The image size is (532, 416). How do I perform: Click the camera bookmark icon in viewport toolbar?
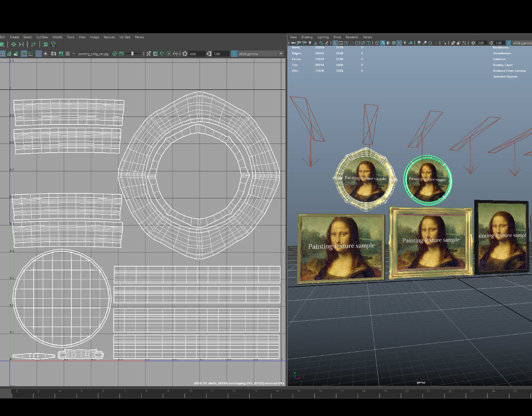310,43
